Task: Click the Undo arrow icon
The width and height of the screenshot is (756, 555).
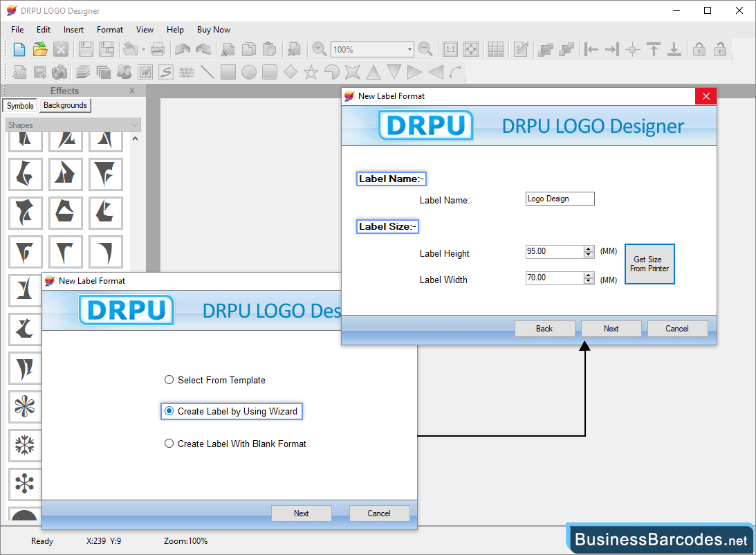Action: (182, 49)
